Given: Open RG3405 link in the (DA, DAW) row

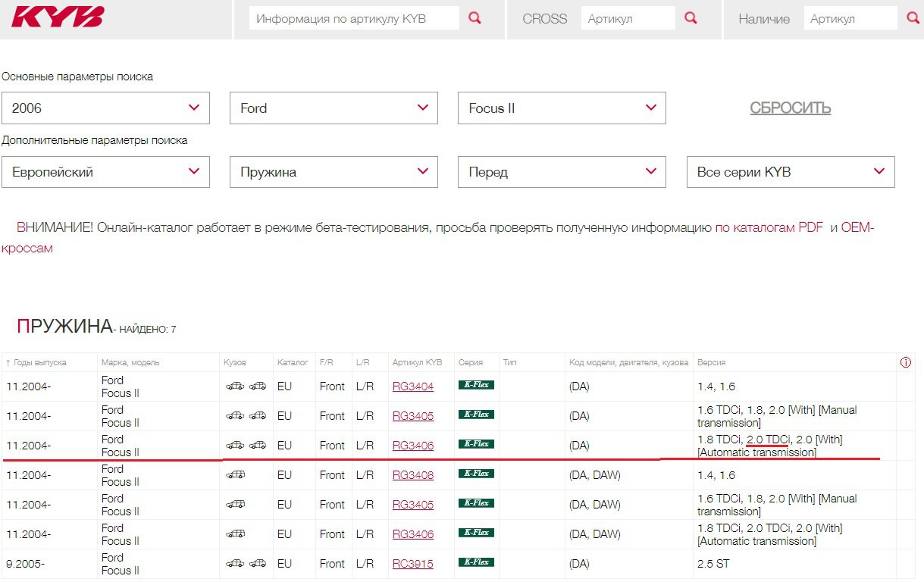Looking at the screenshot, I should [413, 505].
